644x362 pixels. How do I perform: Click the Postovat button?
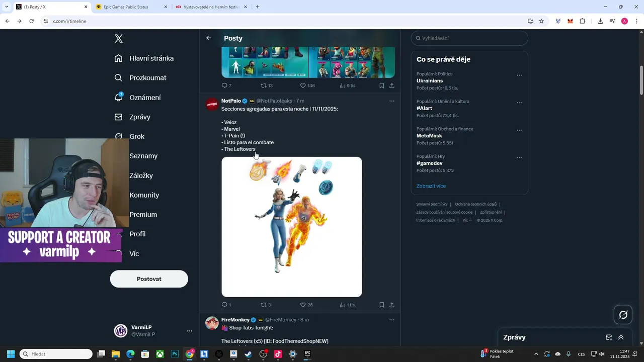pyautogui.click(x=149, y=279)
